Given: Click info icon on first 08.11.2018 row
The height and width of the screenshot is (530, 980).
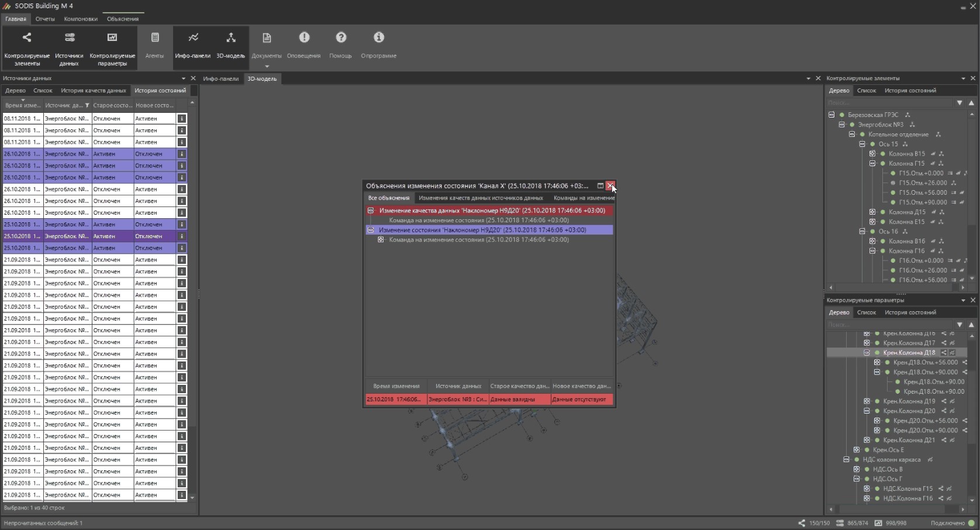Looking at the screenshot, I should (x=182, y=119).
